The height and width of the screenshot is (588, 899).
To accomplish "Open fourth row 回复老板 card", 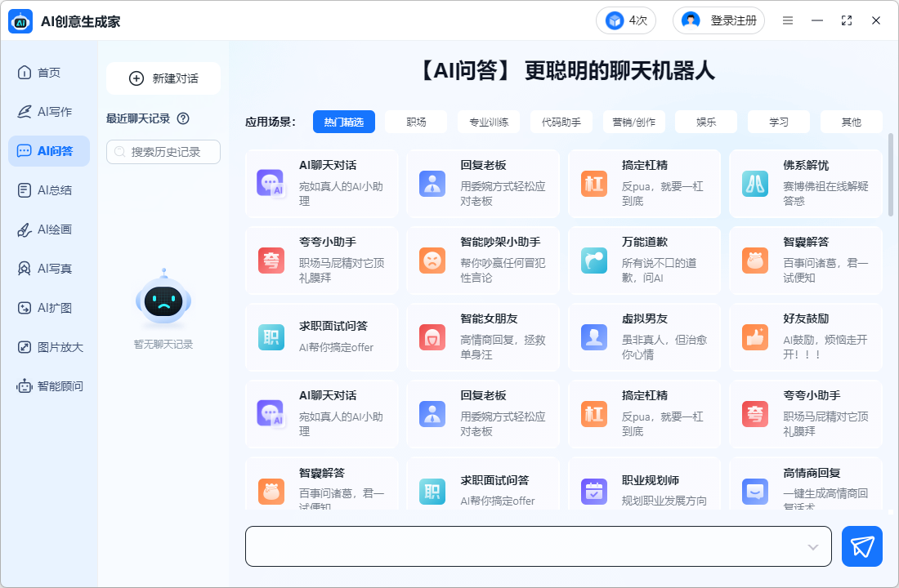I will 483,414.
